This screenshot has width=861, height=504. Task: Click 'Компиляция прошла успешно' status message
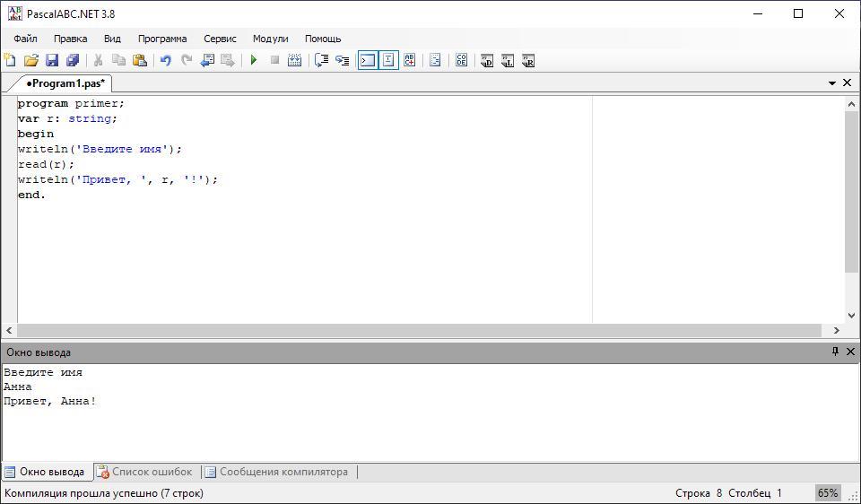click(104, 493)
